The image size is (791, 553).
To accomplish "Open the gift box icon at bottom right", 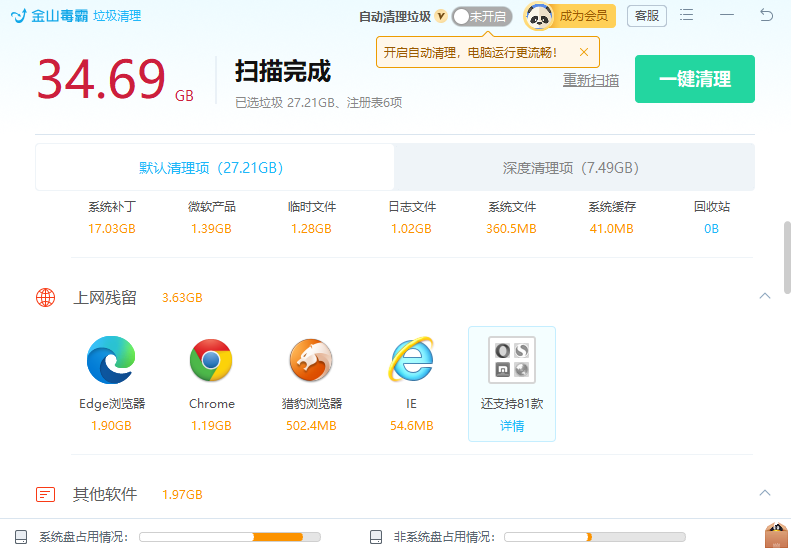I will [x=776, y=535].
